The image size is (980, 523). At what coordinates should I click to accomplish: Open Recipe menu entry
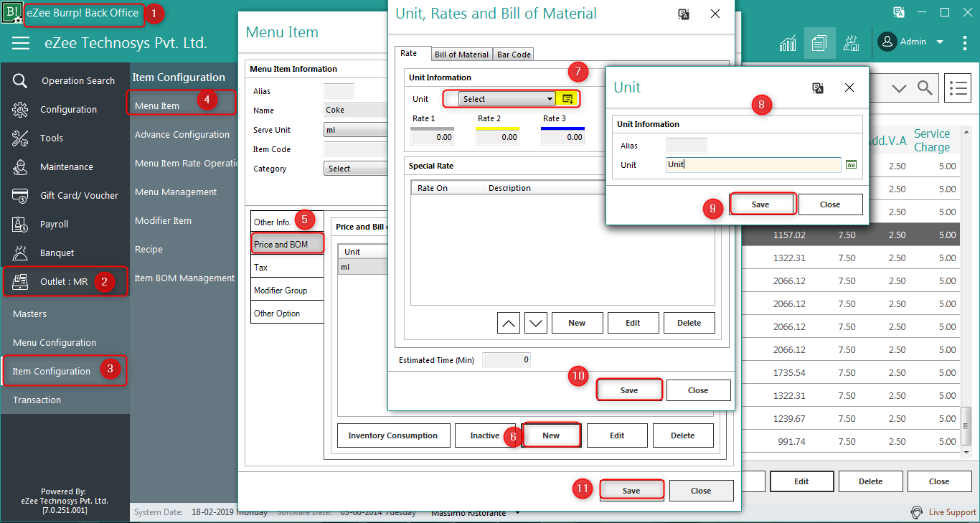tap(149, 249)
